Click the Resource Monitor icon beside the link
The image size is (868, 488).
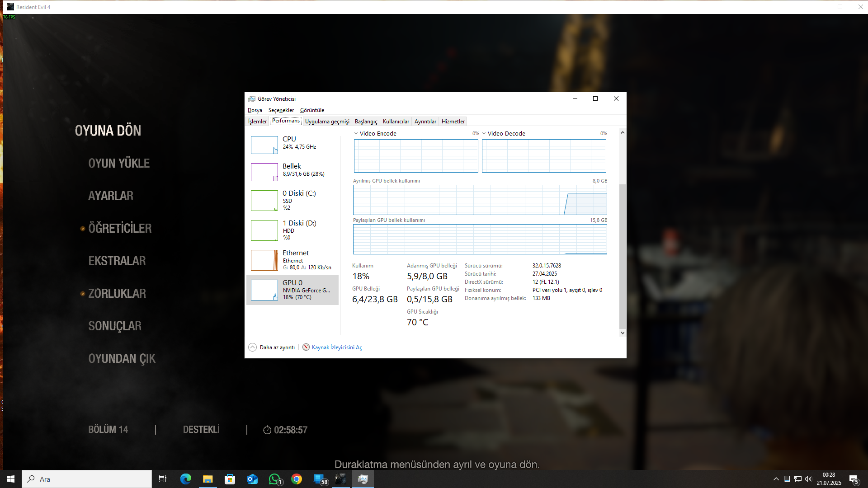click(306, 347)
